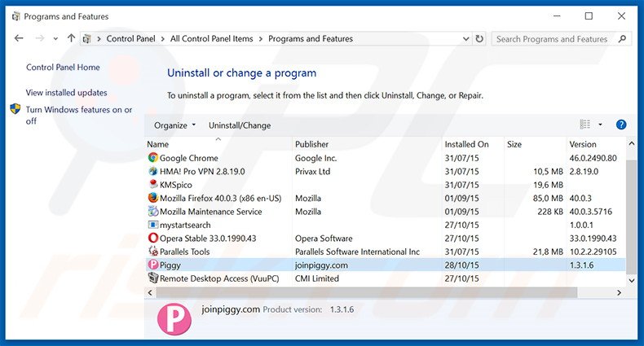Click the Windows features shield icon
The image size is (644, 346).
coord(15,109)
